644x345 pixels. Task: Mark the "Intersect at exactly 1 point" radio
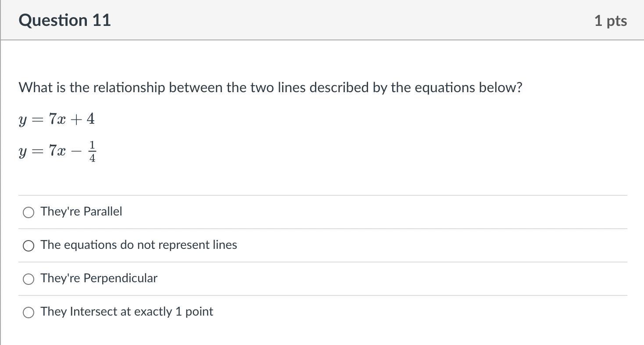point(29,313)
